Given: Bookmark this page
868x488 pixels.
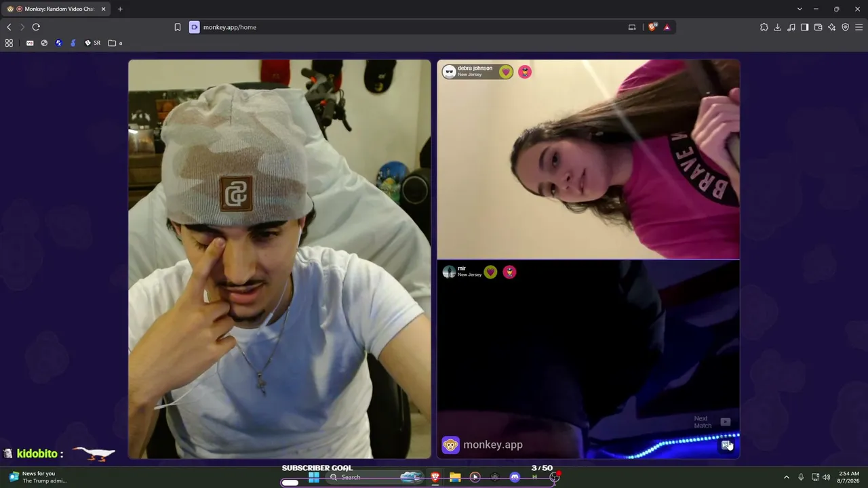Looking at the screenshot, I should click(x=178, y=27).
